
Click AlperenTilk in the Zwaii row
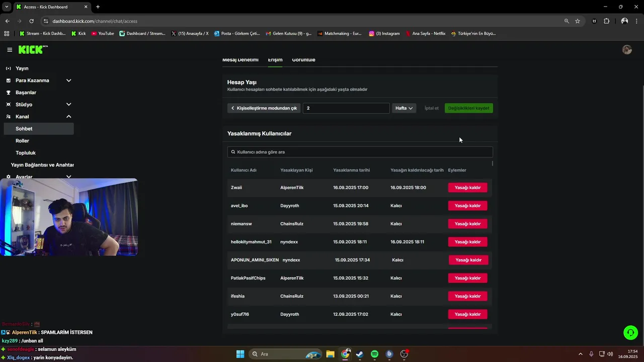292,188
